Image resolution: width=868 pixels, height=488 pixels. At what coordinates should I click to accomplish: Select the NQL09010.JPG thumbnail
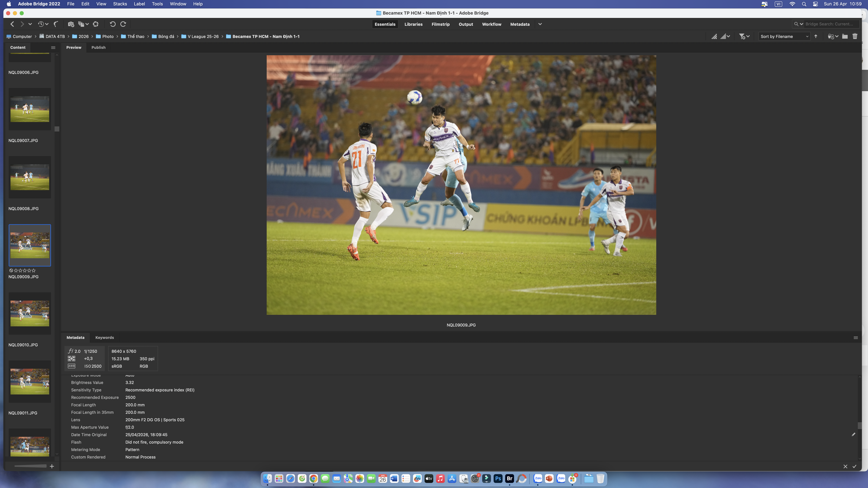30,313
